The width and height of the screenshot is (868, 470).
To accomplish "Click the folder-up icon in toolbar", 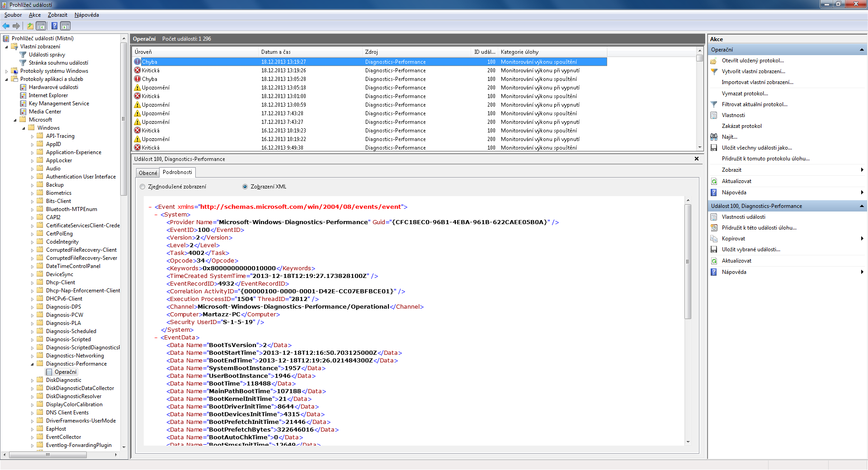I will tap(30, 26).
